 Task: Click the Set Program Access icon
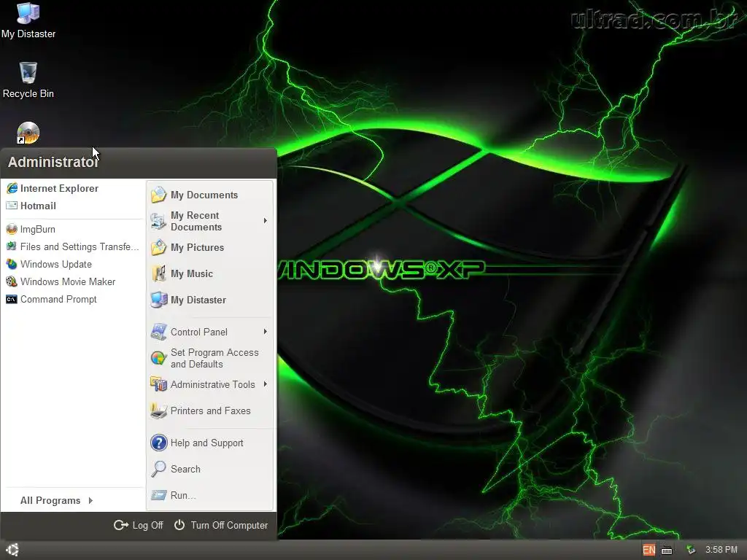tap(158, 358)
